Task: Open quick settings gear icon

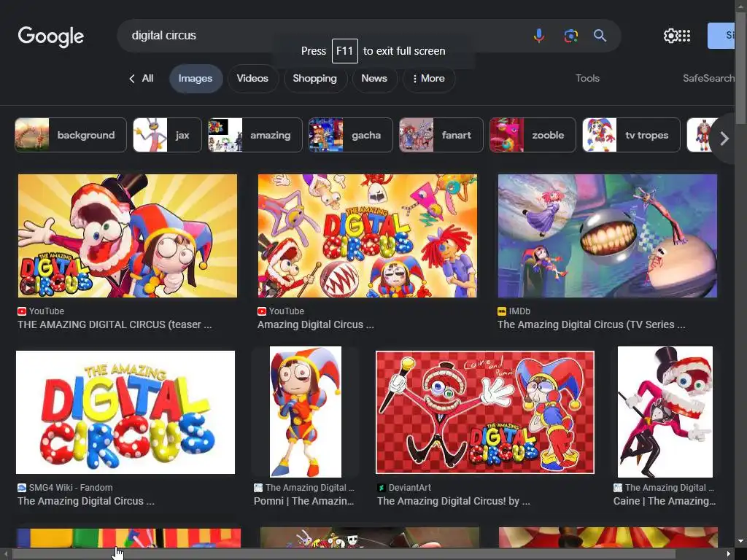Action: point(670,36)
